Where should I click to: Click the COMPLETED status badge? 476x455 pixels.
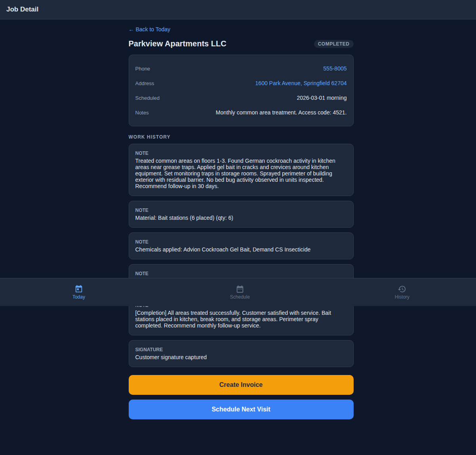333,44
